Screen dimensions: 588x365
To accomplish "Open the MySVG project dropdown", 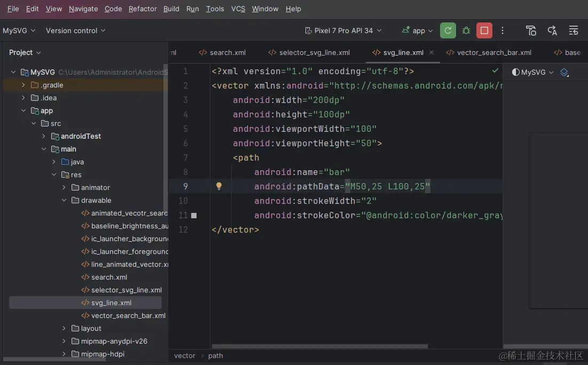I will tap(19, 31).
